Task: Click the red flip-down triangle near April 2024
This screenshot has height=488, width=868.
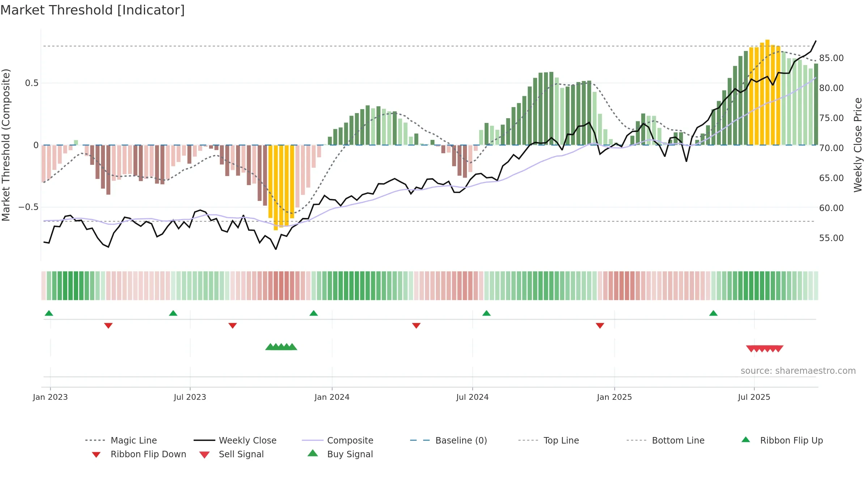Action: pyautogui.click(x=416, y=325)
